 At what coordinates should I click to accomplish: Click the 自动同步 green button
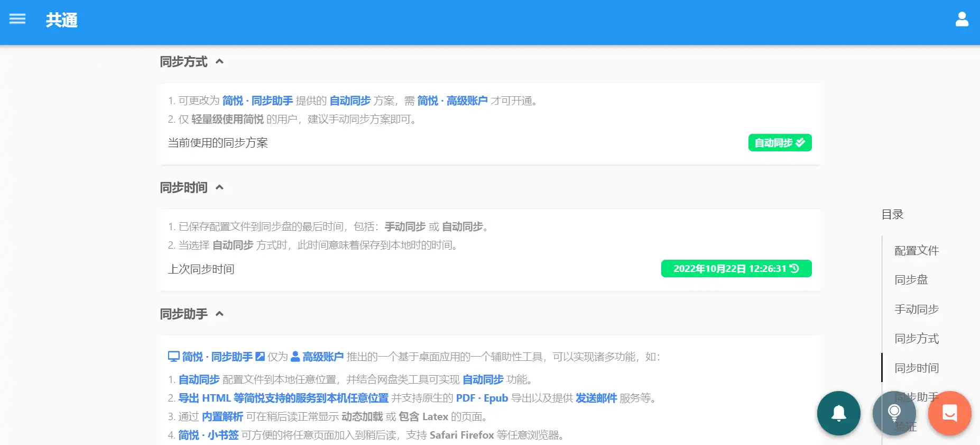(x=780, y=143)
